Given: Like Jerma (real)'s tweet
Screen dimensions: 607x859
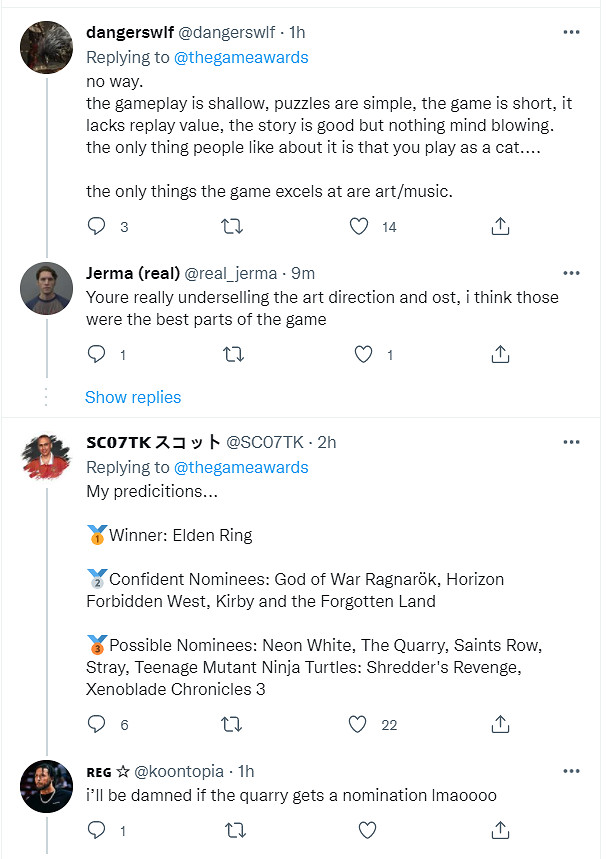Looking at the screenshot, I should (365, 354).
